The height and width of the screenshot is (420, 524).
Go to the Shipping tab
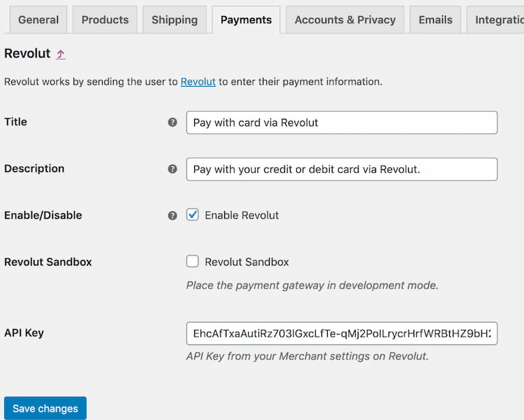click(x=175, y=20)
